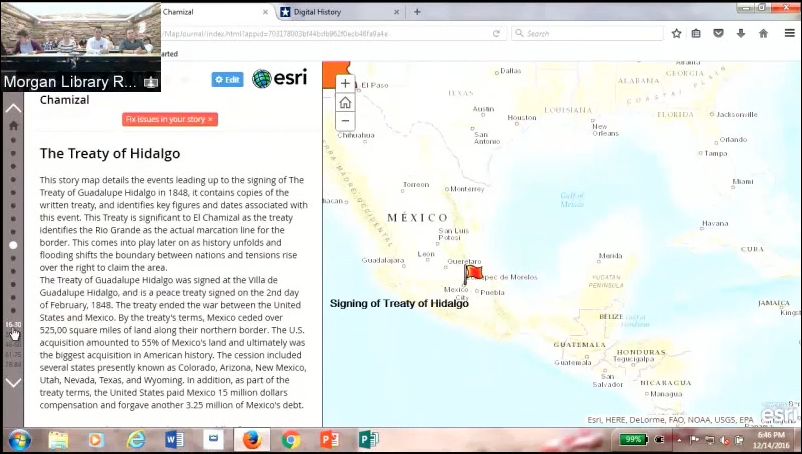The height and width of the screenshot is (454, 802).
Task: Zoom in on the map
Action: point(345,84)
